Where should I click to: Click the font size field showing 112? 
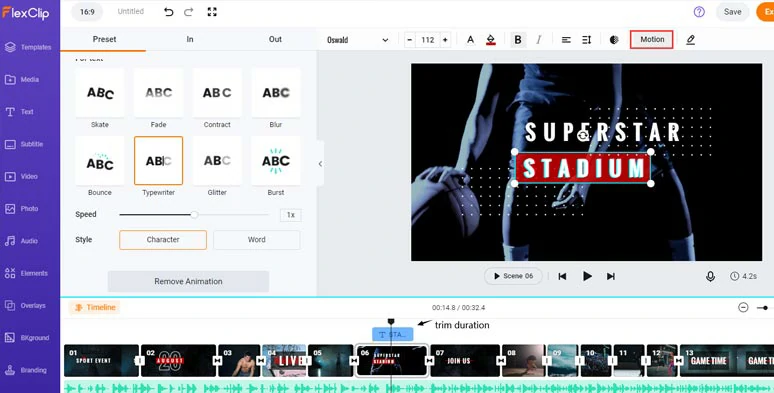(x=427, y=40)
